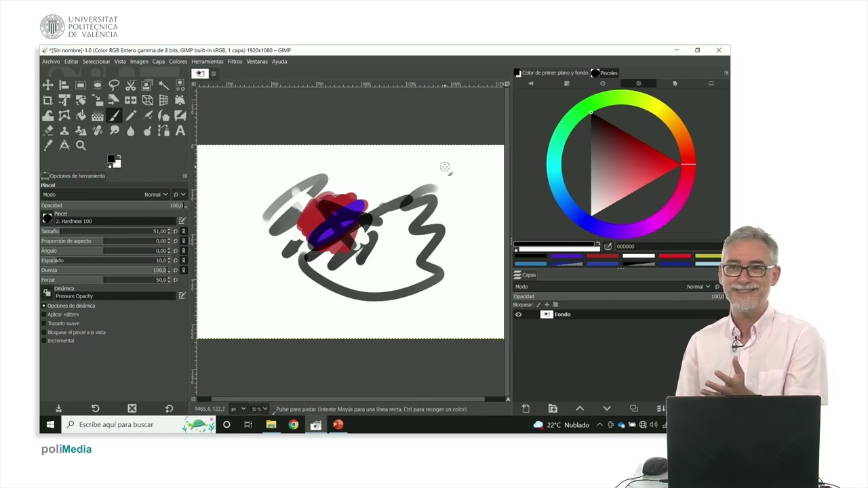Select the Color Picker eyedropper tool
868x488 pixels.
(x=47, y=145)
